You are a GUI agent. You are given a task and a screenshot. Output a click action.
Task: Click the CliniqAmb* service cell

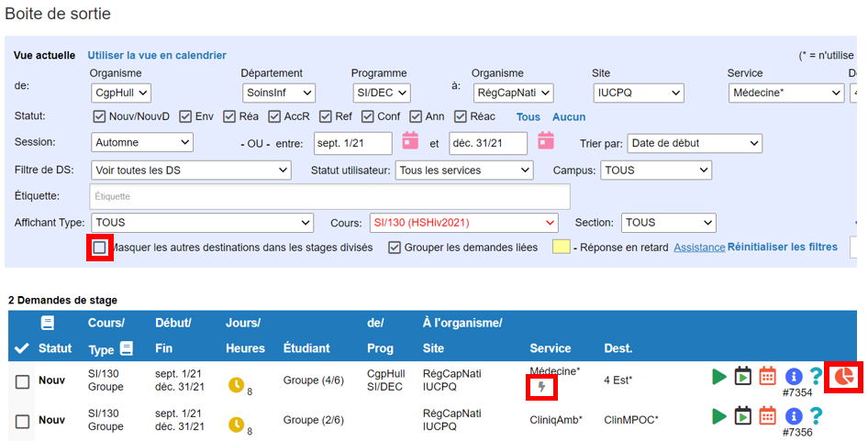tap(556, 420)
